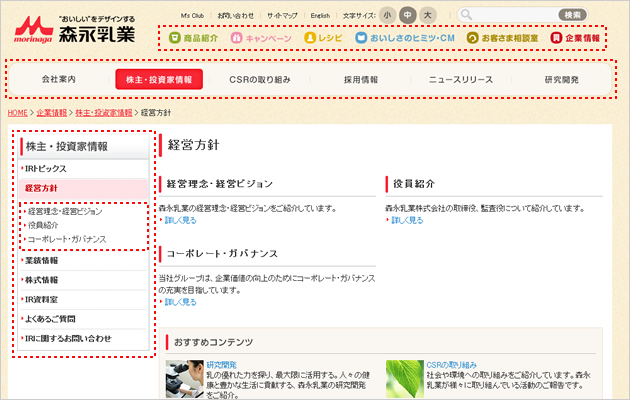Open コーポレート・ガバナンス sidebar sub-item
This screenshot has height=400, width=630.
[67, 239]
